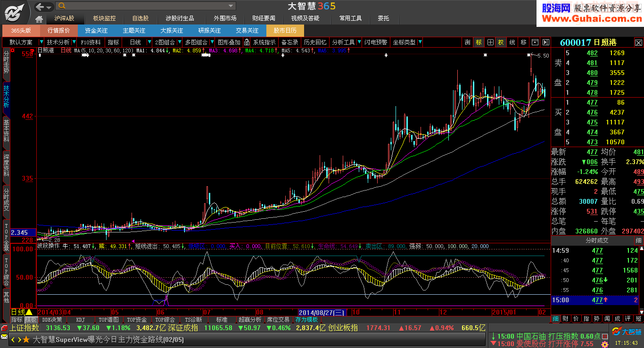This screenshot has width=644, height=348.
Task: Expand the 分析工具 dropdown arrow
Action: point(359,42)
